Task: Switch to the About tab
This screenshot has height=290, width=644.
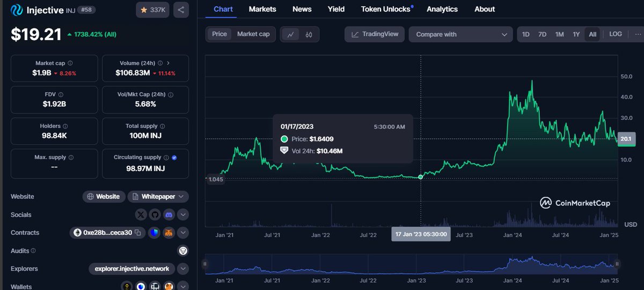Action: click(x=485, y=9)
